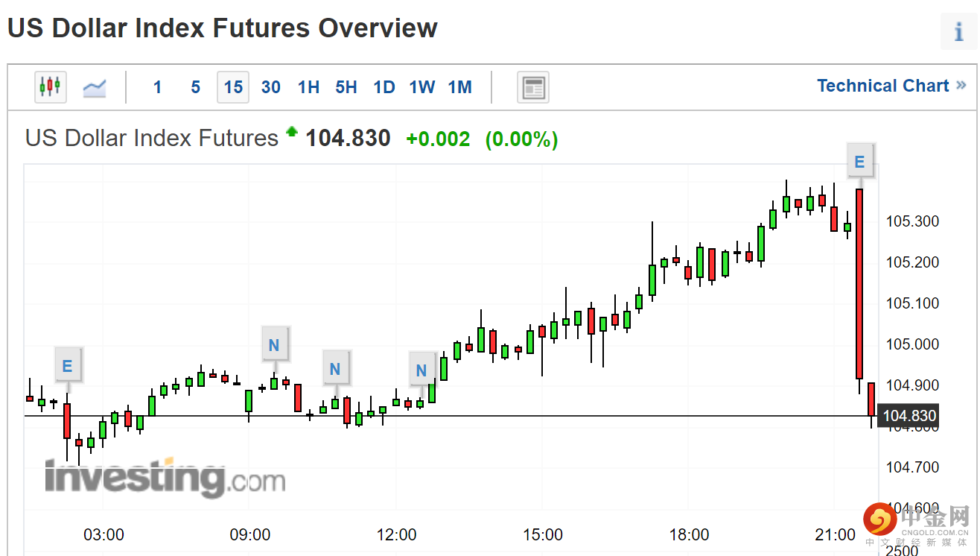The image size is (980, 556).
Task: Switch to the 1M monthly timeframe
Action: click(x=460, y=87)
